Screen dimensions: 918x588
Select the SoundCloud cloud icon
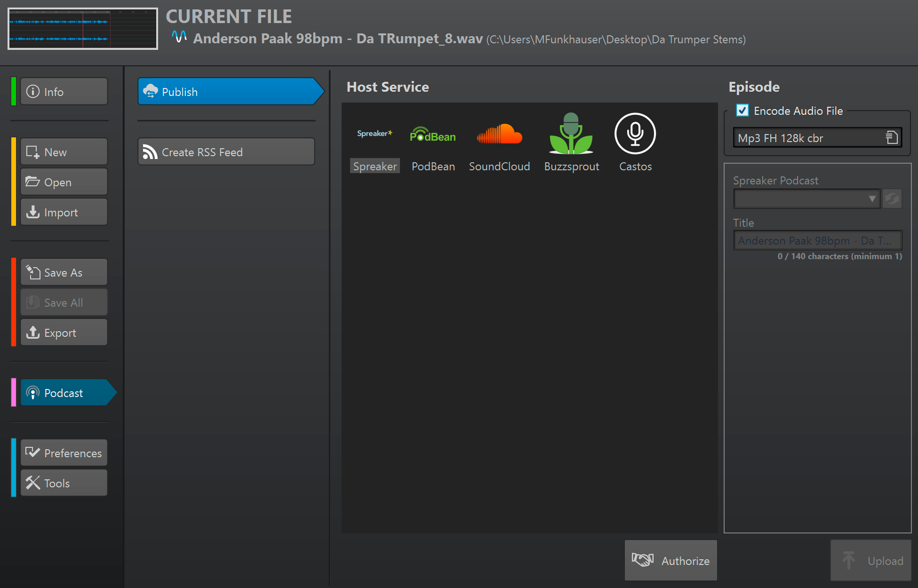point(499,134)
